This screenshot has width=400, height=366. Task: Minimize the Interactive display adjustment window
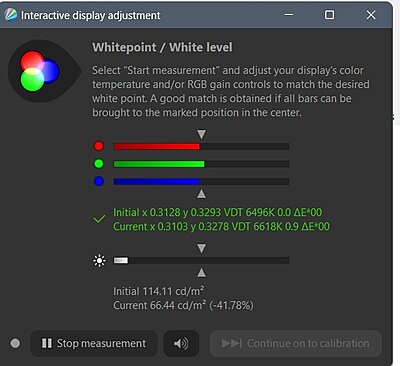[289, 15]
